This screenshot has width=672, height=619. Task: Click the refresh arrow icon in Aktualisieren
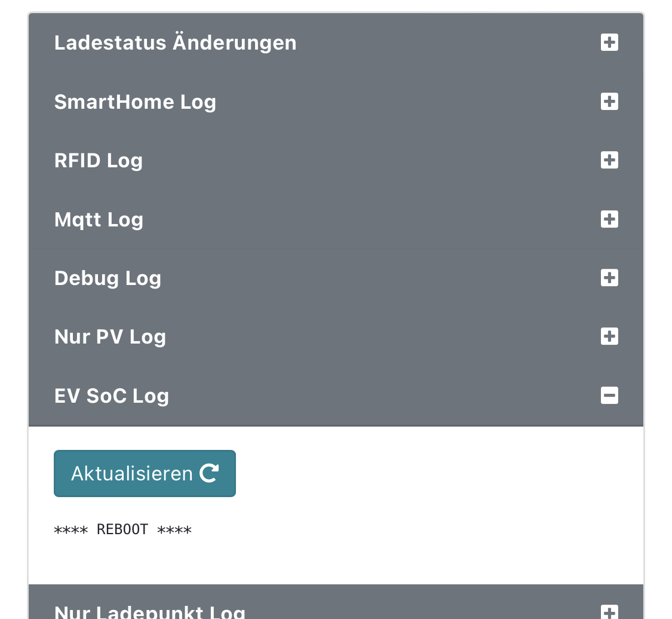click(209, 473)
